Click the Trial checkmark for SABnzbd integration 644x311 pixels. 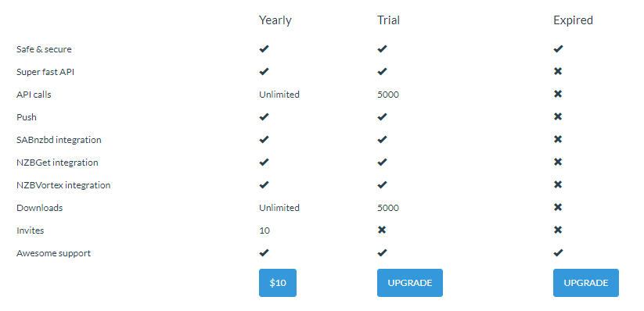point(383,140)
